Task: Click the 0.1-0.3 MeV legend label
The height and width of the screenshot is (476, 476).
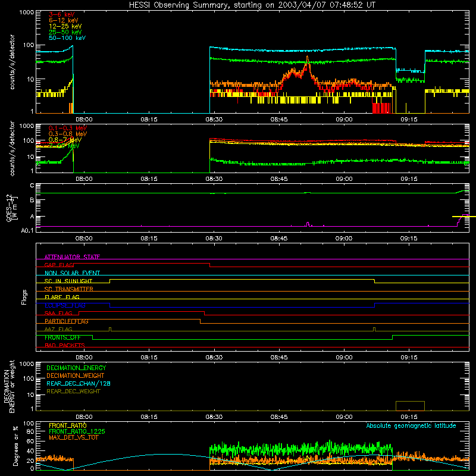Action: (x=68, y=128)
